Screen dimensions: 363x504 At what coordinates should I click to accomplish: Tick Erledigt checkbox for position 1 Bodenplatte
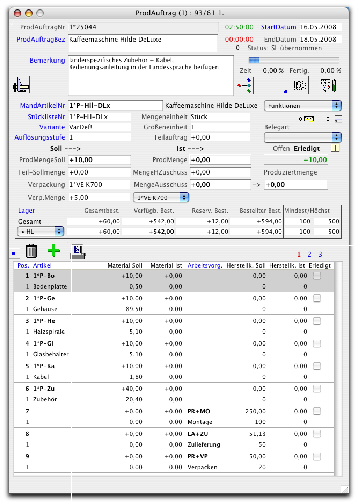[317, 275]
